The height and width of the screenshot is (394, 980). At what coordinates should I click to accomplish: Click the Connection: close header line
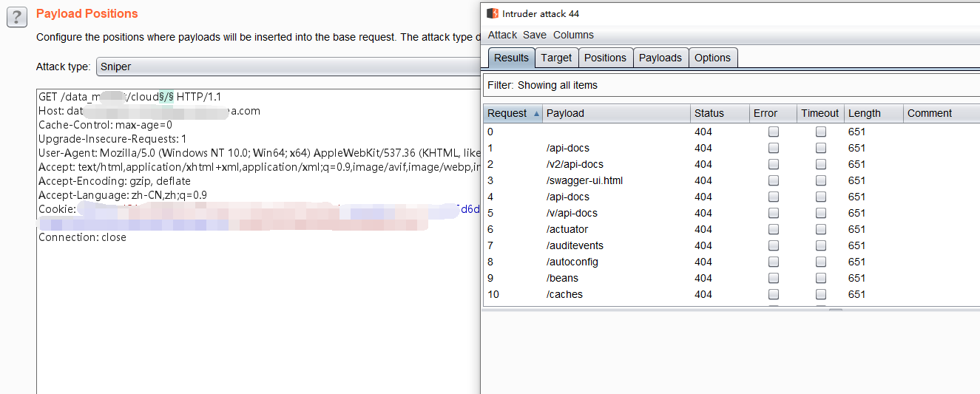(x=82, y=237)
